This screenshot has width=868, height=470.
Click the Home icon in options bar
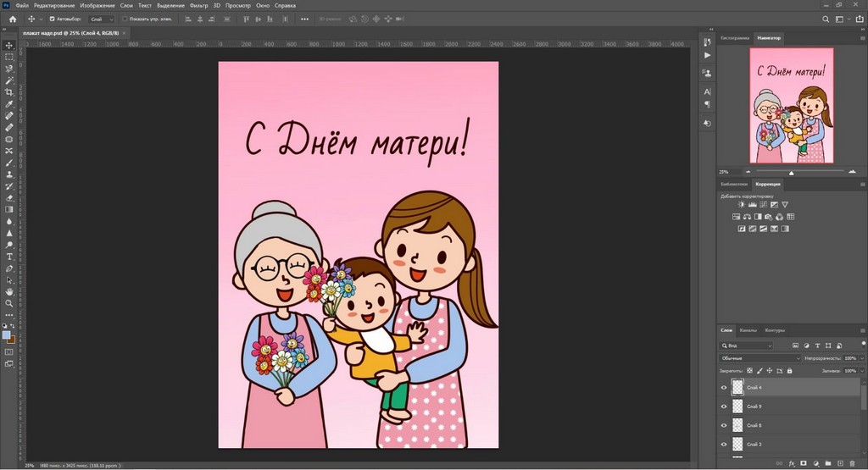point(12,19)
